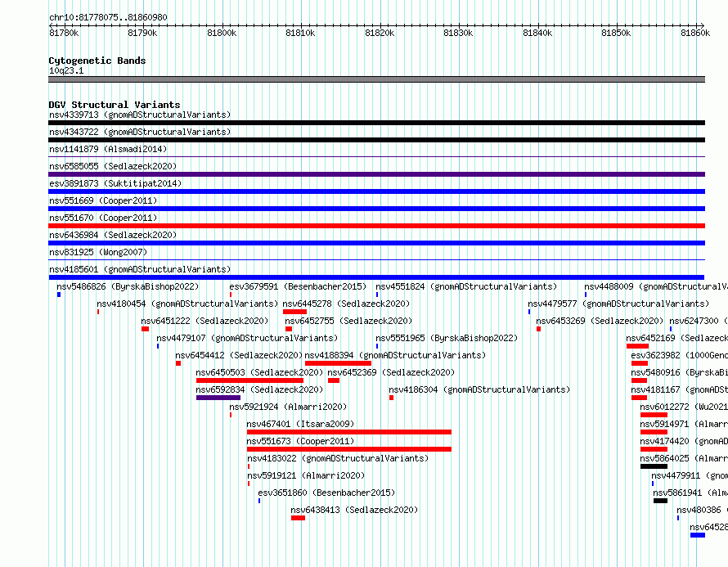Click the red nsv4186304 marker
This screenshot has width=728, height=567.
click(391, 398)
